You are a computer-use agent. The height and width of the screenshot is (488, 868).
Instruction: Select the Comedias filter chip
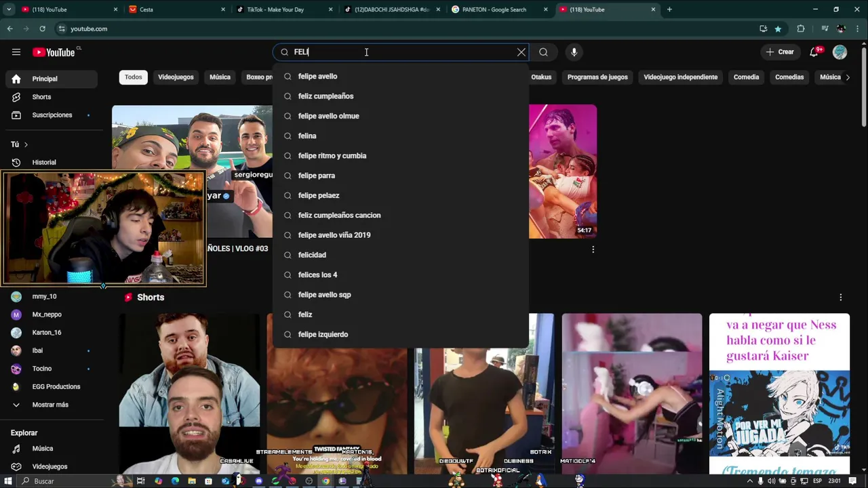(789, 77)
